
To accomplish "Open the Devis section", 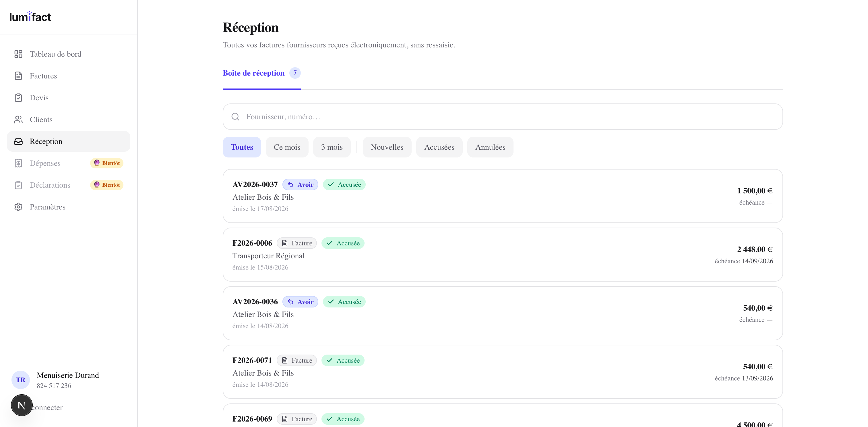I will [x=68, y=98].
